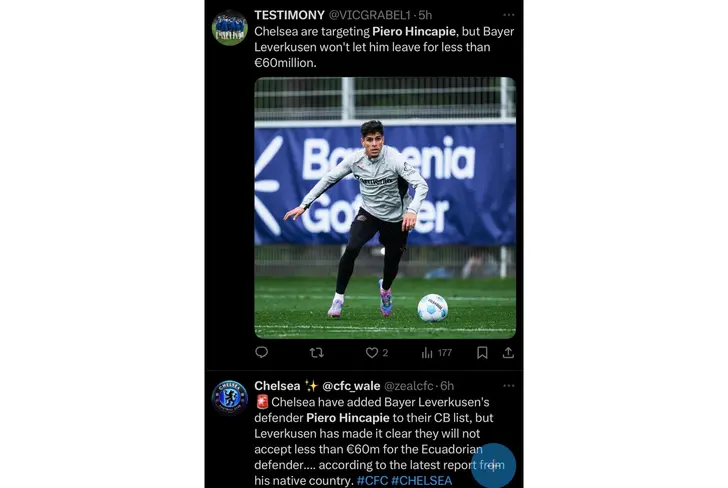Image resolution: width=728 pixels, height=488 pixels.
Task: Open the @VICGRABEL1 handle
Action: [370, 15]
